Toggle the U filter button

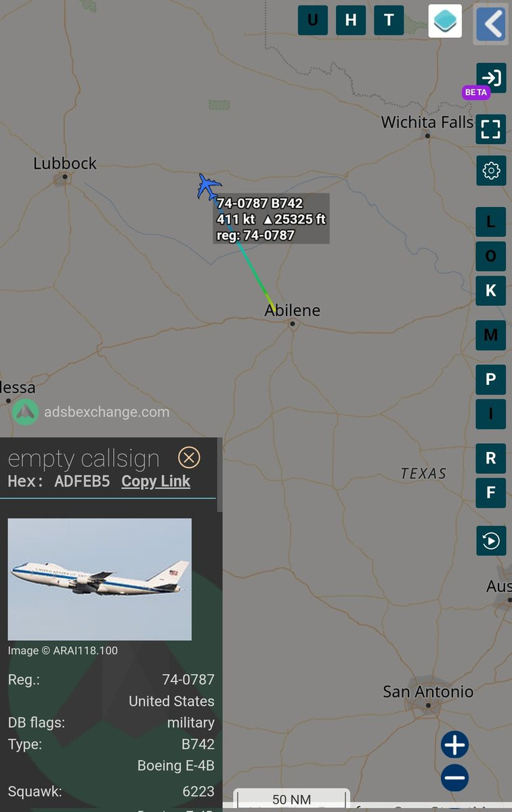click(313, 20)
